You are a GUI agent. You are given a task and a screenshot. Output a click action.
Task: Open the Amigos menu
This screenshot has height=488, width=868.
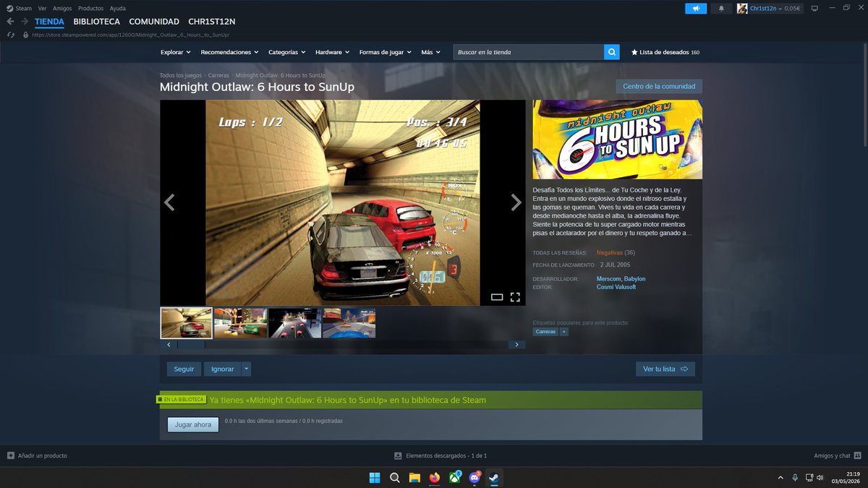[x=62, y=9]
